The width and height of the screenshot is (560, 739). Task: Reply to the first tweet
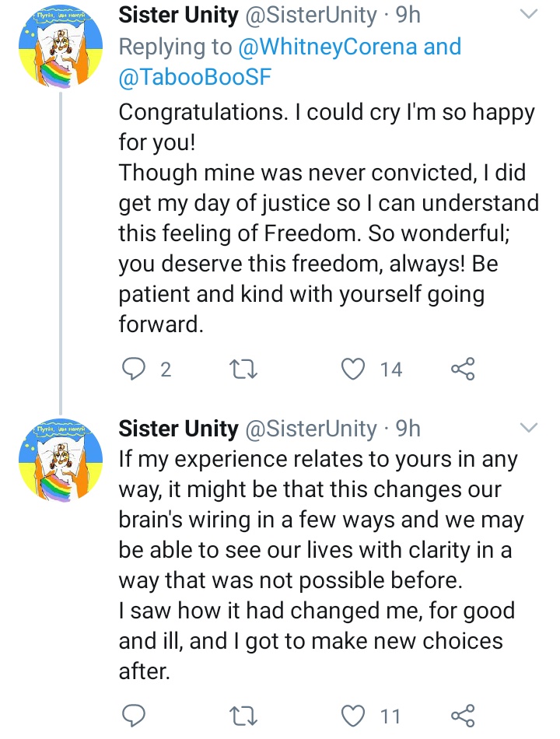(134, 369)
